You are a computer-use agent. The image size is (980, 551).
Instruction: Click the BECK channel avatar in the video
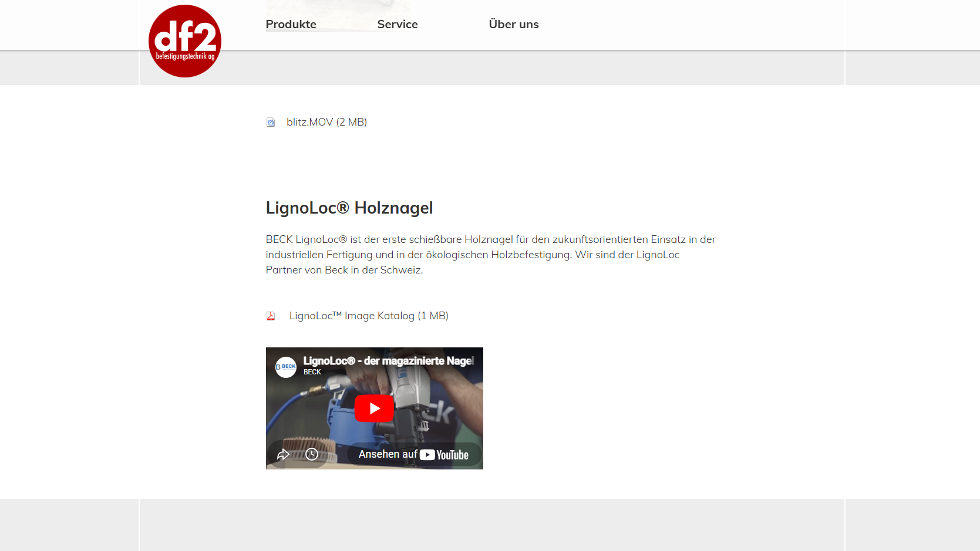click(286, 367)
